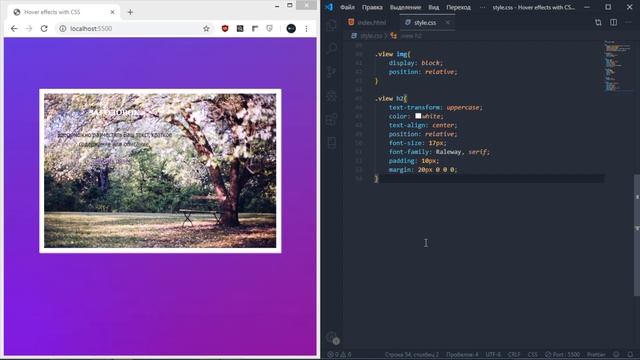This screenshot has width=640, height=360.
Task: Open the Explorer view in VS Code
Action: tap(331, 25)
